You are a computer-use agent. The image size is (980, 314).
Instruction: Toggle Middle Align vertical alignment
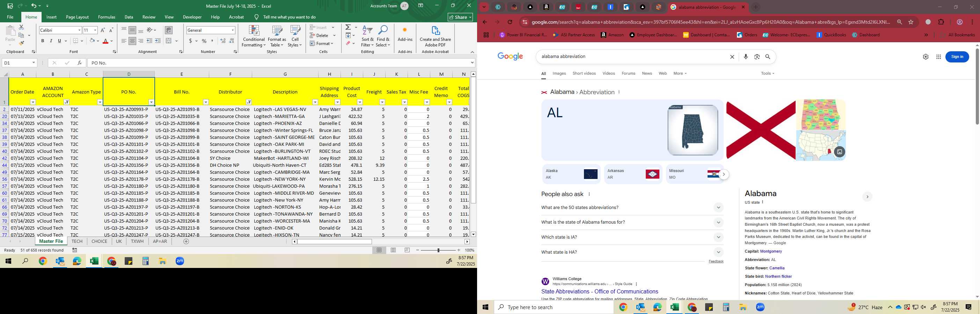[132, 30]
